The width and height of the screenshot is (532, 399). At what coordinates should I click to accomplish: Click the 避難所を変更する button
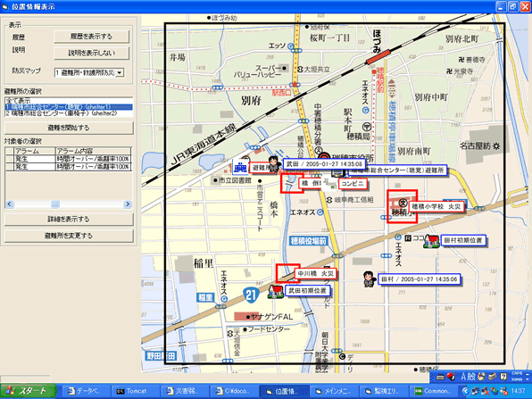click(x=69, y=236)
